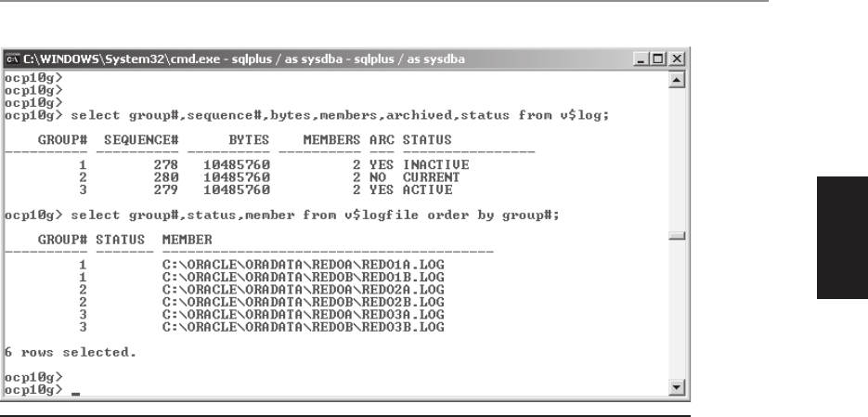The height and width of the screenshot is (417, 868).
Task: Click sequence value 279
Action: click(x=166, y=190)
